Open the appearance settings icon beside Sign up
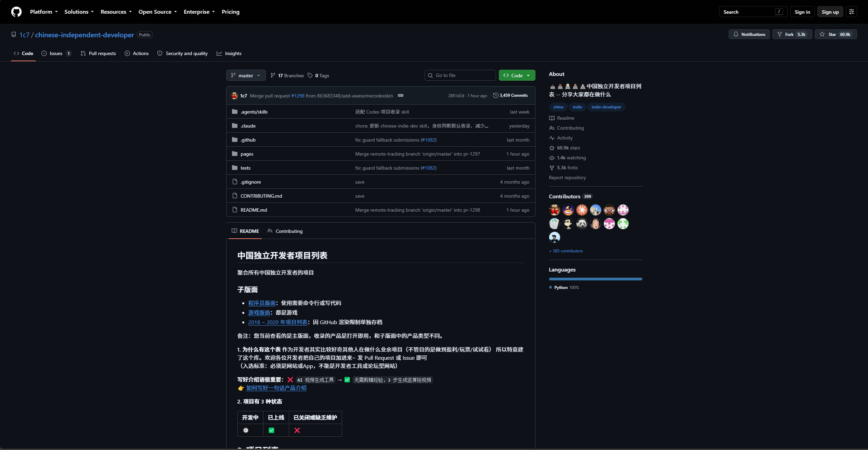868x450 pixels. [852, 12]
